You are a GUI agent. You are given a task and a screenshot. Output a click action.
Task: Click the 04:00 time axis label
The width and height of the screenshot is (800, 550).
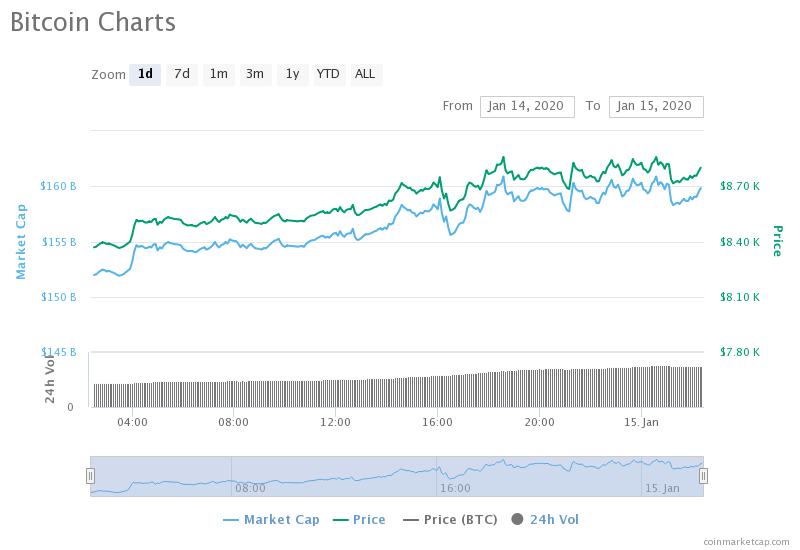coord(132,422)
